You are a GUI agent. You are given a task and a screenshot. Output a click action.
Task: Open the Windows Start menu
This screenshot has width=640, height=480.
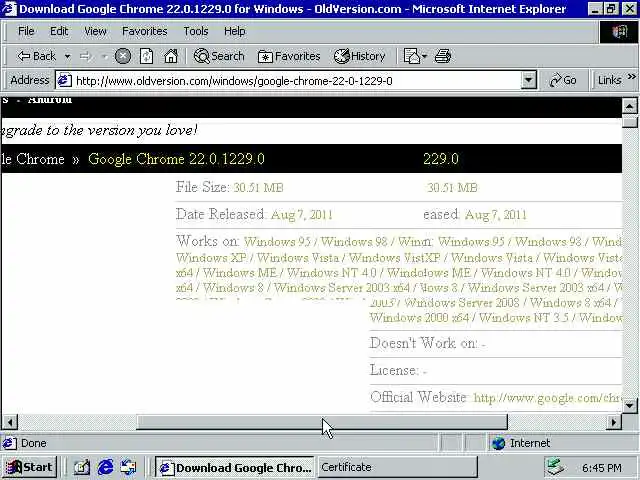[29, 467]
